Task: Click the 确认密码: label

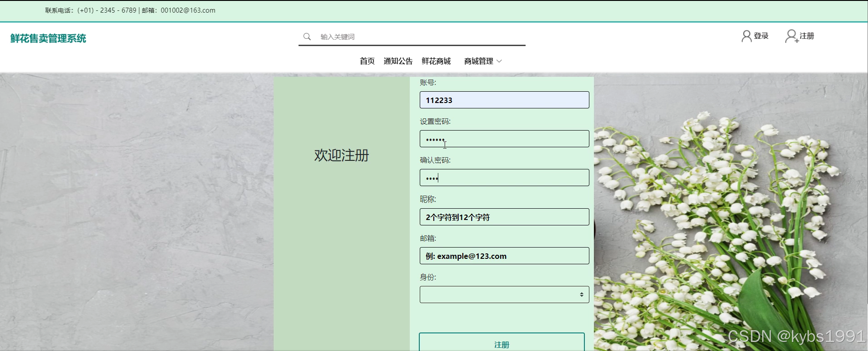Action: point(435,160)
